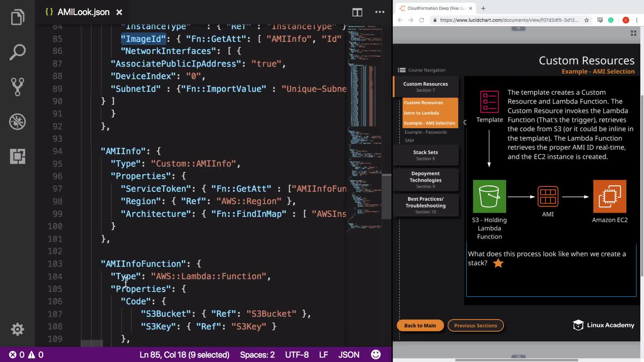Click the editor vertical scrollbar slider
The width and height of the screenshot is (644, 362).
click(x=386, y=196)
